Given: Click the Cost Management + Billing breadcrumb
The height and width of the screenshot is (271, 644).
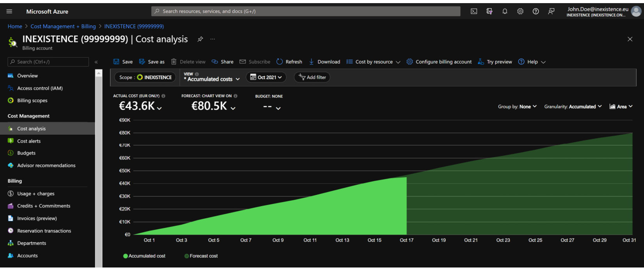Looking at the screenshot, I should pyautogui.click(x=63, y=26).
